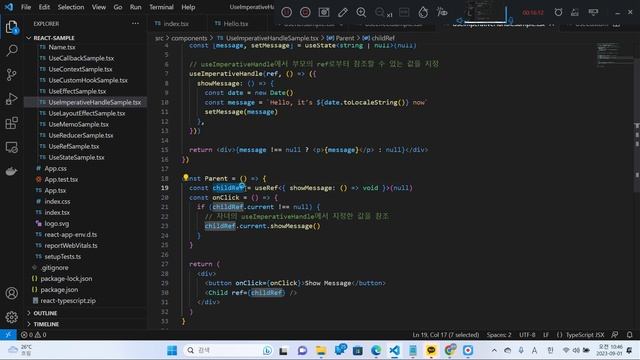Open the notifications bell in status bar
The height and width of the screenshot is (360, 640).
coord(629,335)
